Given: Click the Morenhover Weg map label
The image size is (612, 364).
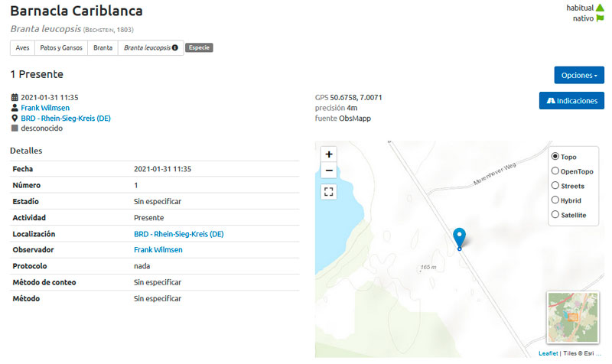Looking at the screenshot, I should click(494, 174).
